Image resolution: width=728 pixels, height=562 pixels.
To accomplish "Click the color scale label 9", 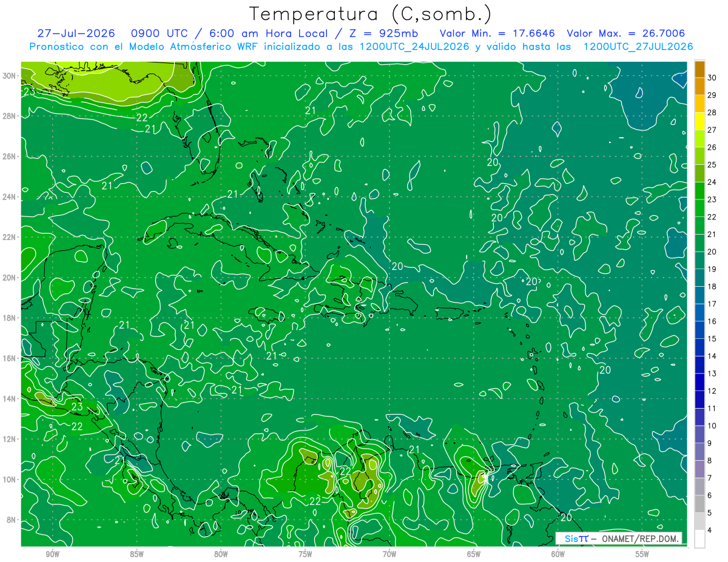I will point(710,443).
